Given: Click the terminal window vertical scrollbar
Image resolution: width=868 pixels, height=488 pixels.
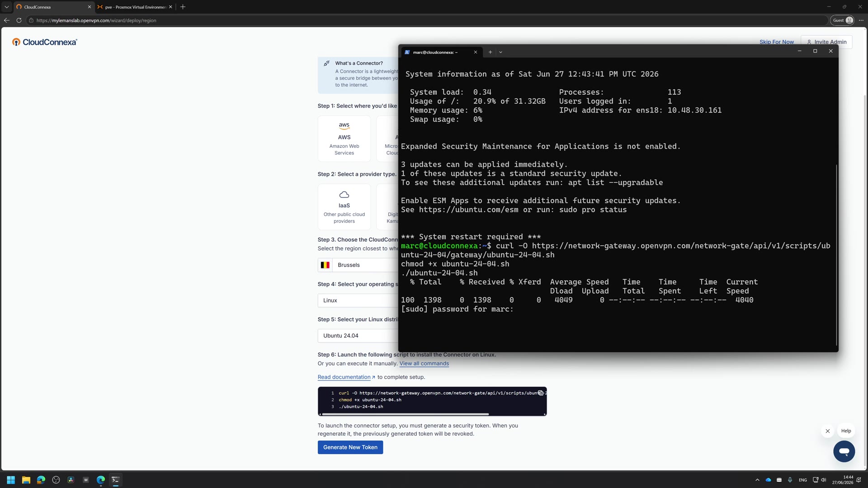Looking at the screenshot, I should pyautogui.click(x=836, y=255).
